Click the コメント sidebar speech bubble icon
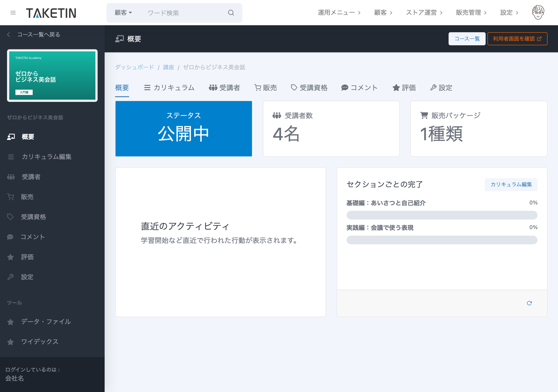 [10, 237]
